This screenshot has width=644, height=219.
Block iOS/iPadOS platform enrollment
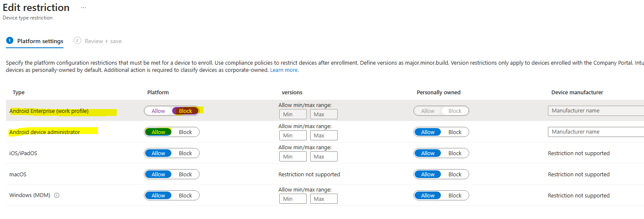pyautogui.click(x=185, y=153)
